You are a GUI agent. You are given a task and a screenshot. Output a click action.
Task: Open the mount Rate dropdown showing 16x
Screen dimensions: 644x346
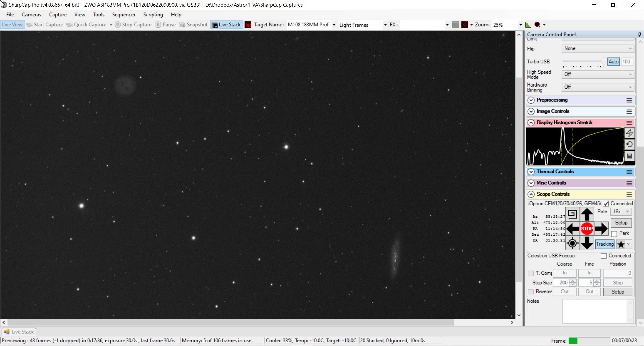point(621,212)
